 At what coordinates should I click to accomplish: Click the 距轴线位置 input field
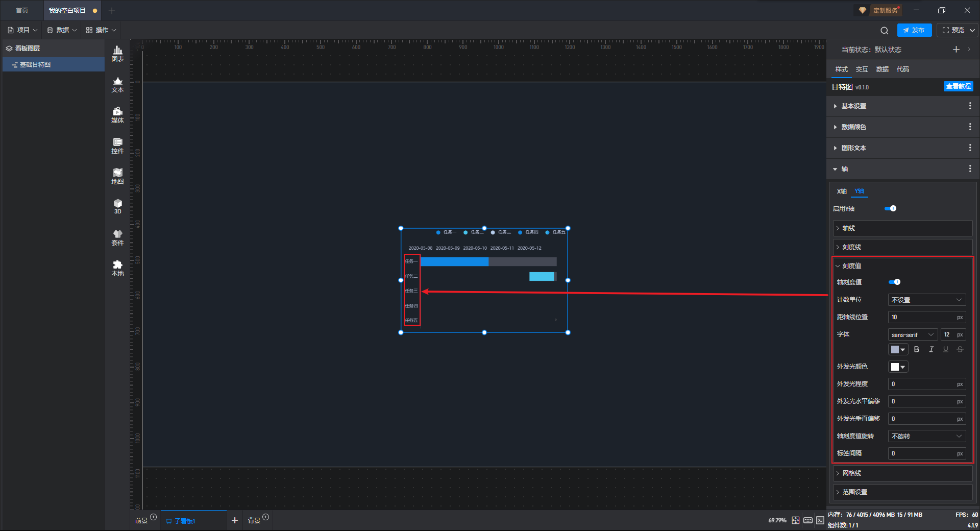[x=927, y=317]
